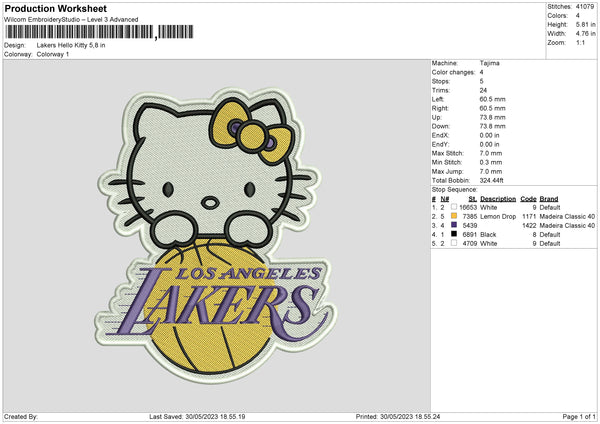
Task: Click the 'Stop Sequence:' heading
Action: [x=455, y=189]
